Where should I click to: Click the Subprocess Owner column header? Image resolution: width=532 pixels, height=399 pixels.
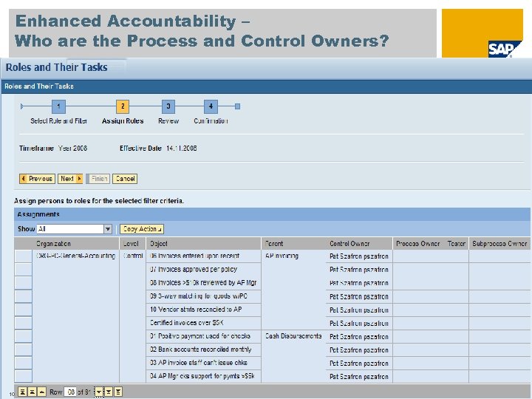point(499,244)
